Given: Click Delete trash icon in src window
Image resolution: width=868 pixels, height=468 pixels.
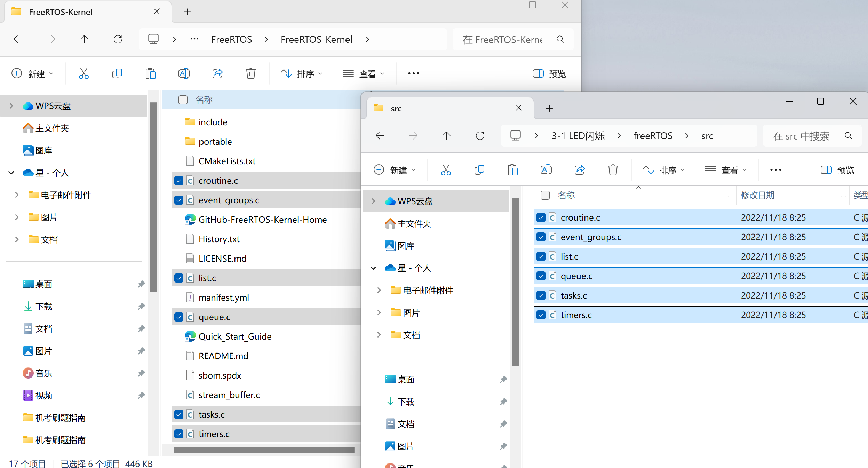Looking at the screenshot, I should [613, 170].
